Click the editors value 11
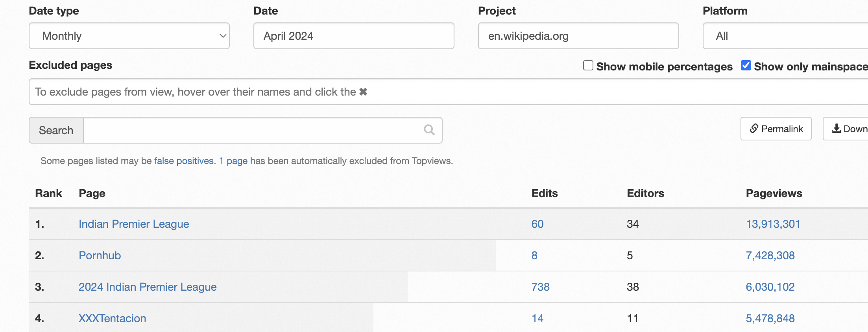 tap(633, 318)
